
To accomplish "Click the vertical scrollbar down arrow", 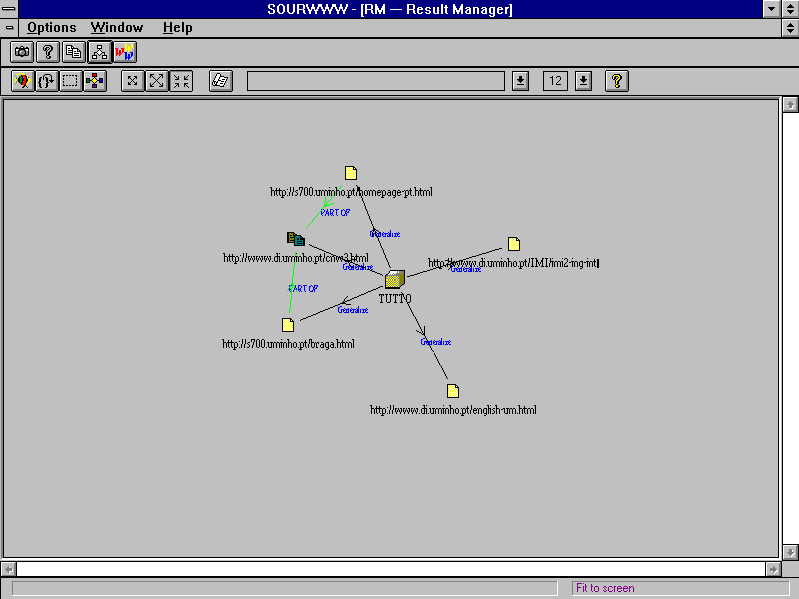I will click(790, 551).
